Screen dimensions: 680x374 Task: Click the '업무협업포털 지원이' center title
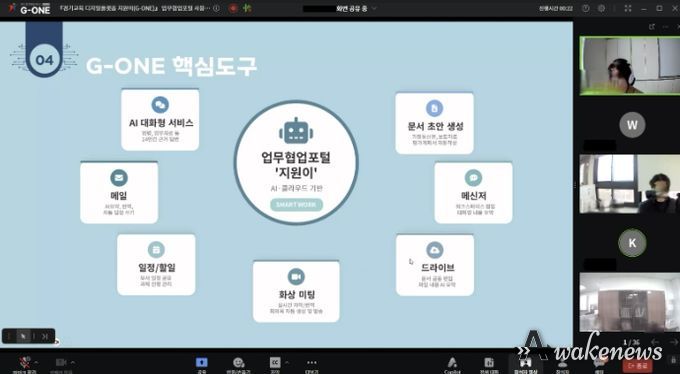pos(296,165)
